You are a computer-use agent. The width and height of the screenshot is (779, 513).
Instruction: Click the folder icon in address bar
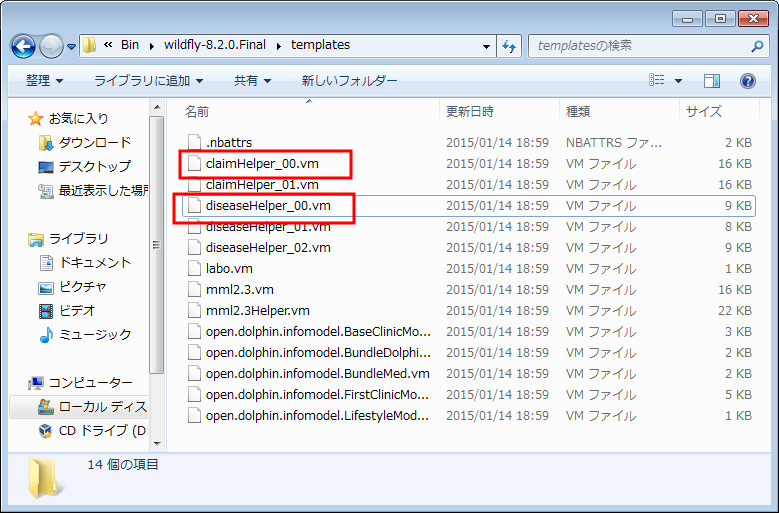tap(89, 45)
